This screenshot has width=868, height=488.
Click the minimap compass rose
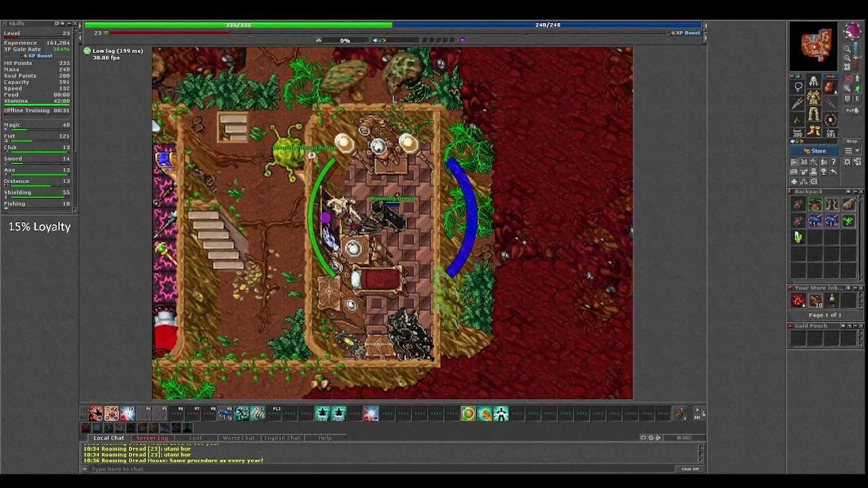pos(852,31)
